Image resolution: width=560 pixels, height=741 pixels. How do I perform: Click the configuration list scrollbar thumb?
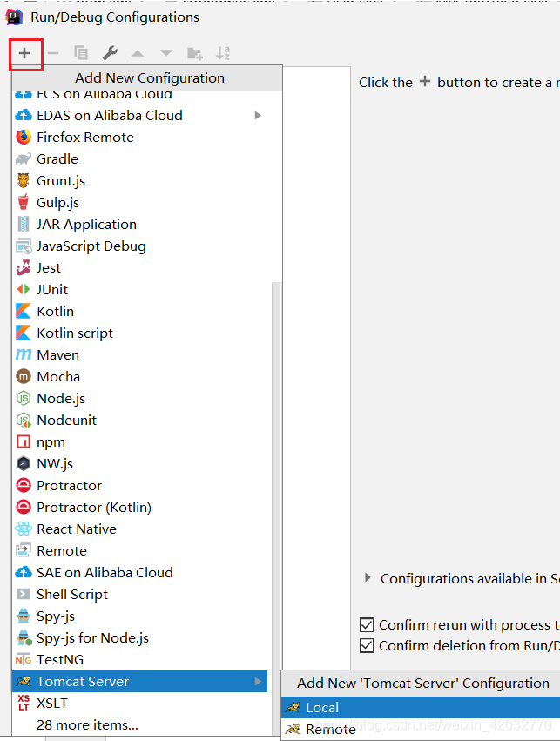[276, 508]
